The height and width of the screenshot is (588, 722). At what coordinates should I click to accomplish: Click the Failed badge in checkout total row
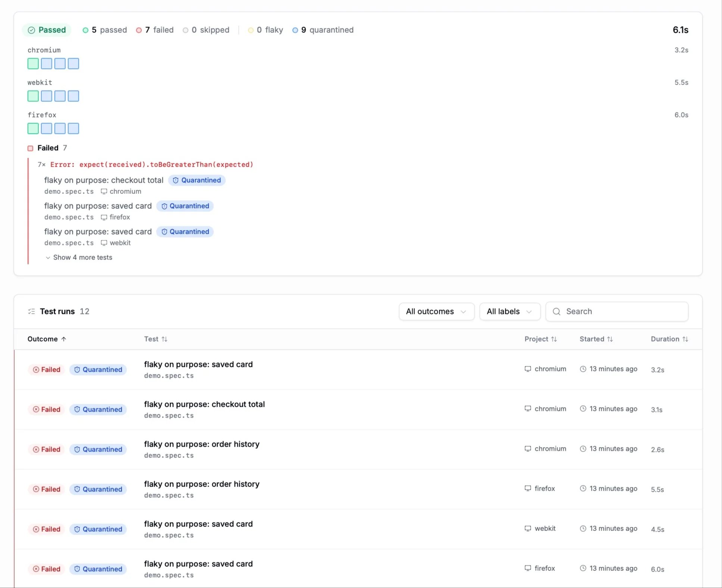[x=47, y=409]
